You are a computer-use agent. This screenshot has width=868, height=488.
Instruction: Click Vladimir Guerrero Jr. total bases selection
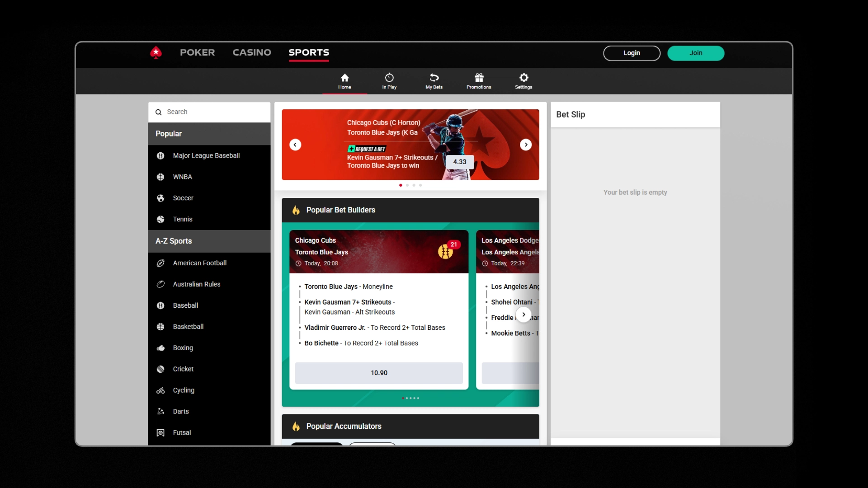(375, 328)
